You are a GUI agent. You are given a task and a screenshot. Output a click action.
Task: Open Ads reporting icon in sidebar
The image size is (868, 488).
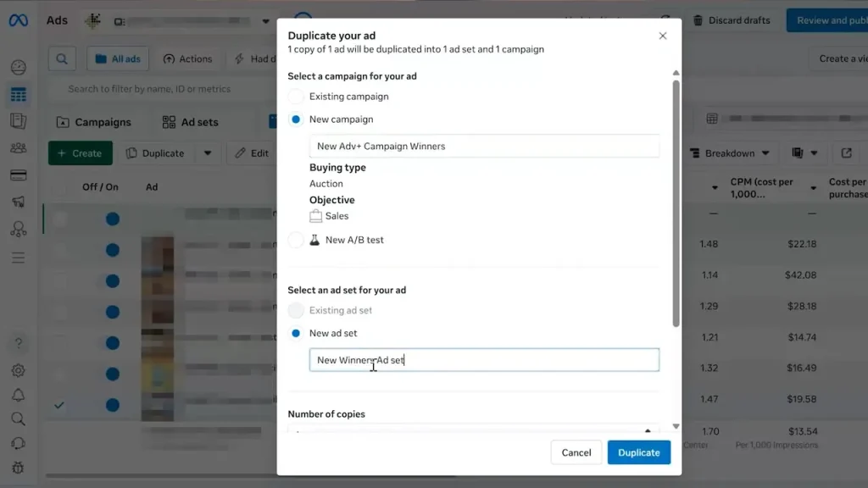click(19, 121)
